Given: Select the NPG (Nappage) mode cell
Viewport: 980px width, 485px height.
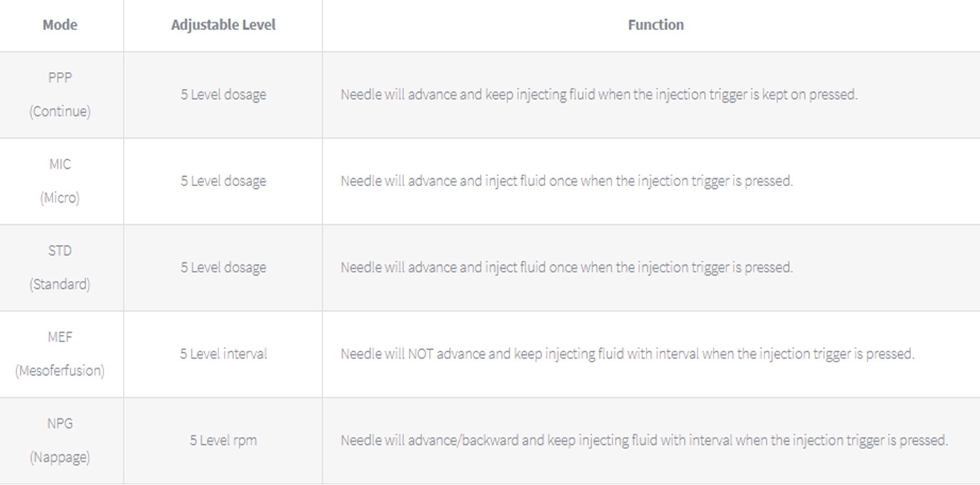Looking at the screenshot, I should [x=60, y=440].
